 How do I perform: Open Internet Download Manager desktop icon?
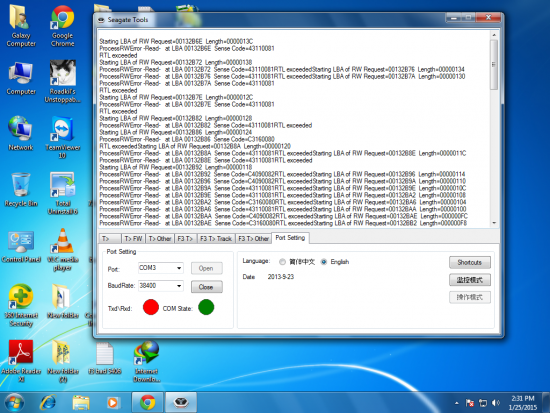[x=147, y=362]
